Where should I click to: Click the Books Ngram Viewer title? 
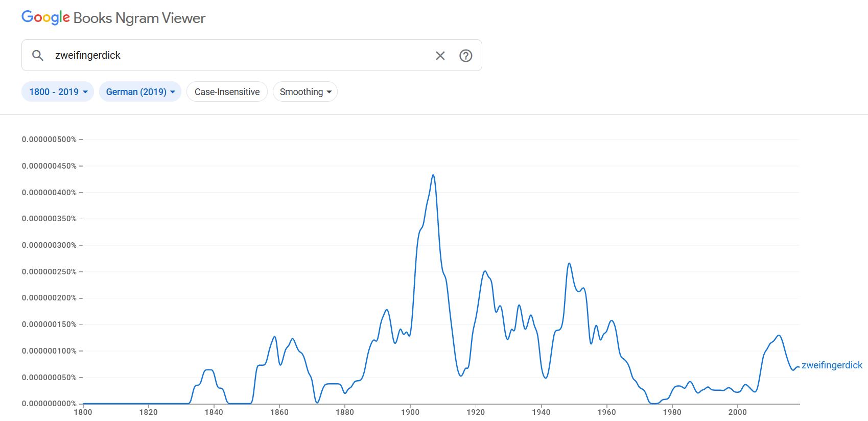click(x=139, y=18)
